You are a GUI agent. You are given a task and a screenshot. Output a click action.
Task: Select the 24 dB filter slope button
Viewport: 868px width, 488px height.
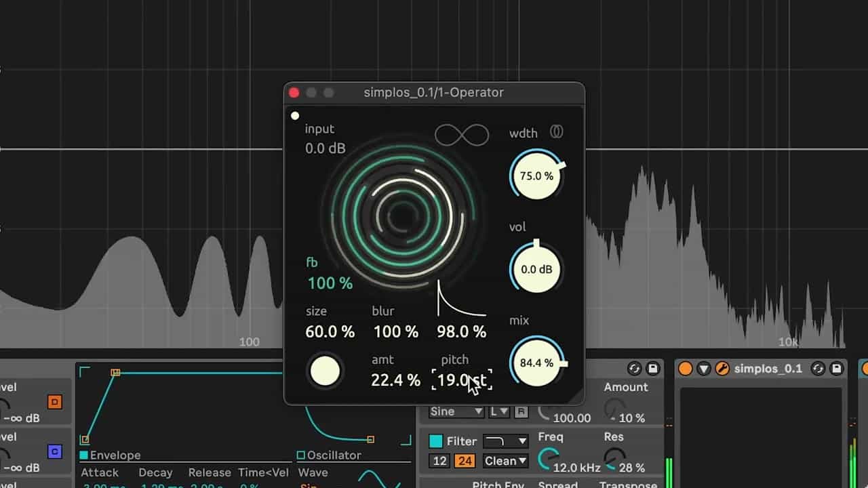[x=465, y=461]
